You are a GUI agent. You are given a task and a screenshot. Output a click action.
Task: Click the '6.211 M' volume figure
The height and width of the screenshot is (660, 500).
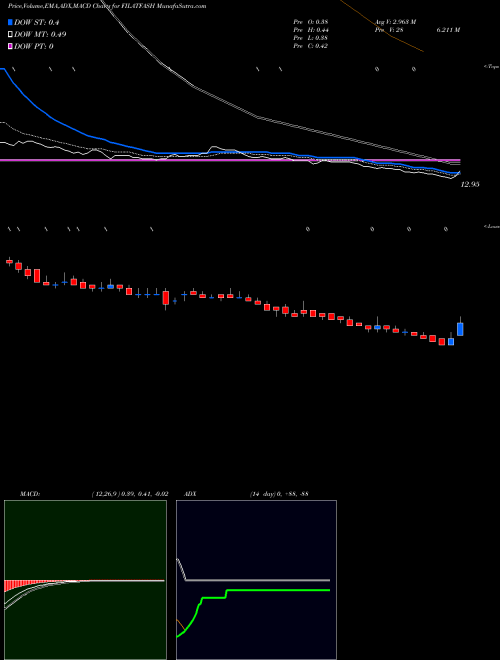[x=448, y=30]
